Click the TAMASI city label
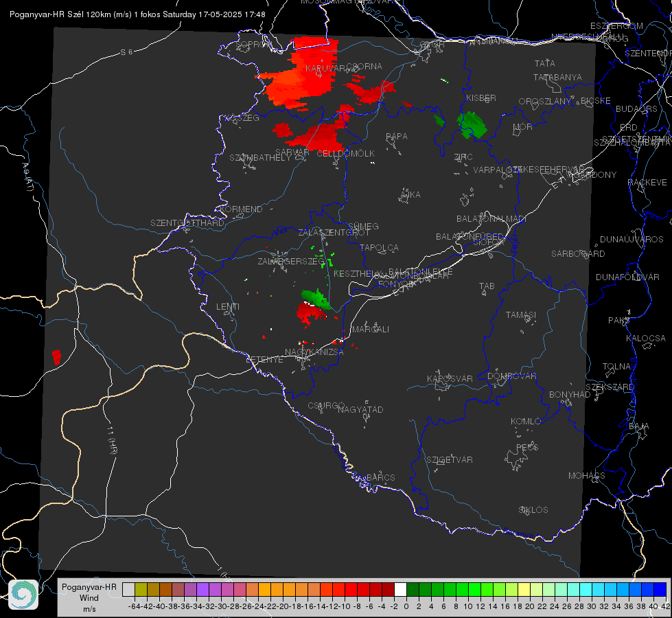This screenshot has width=672, height=618. (521, 315)
